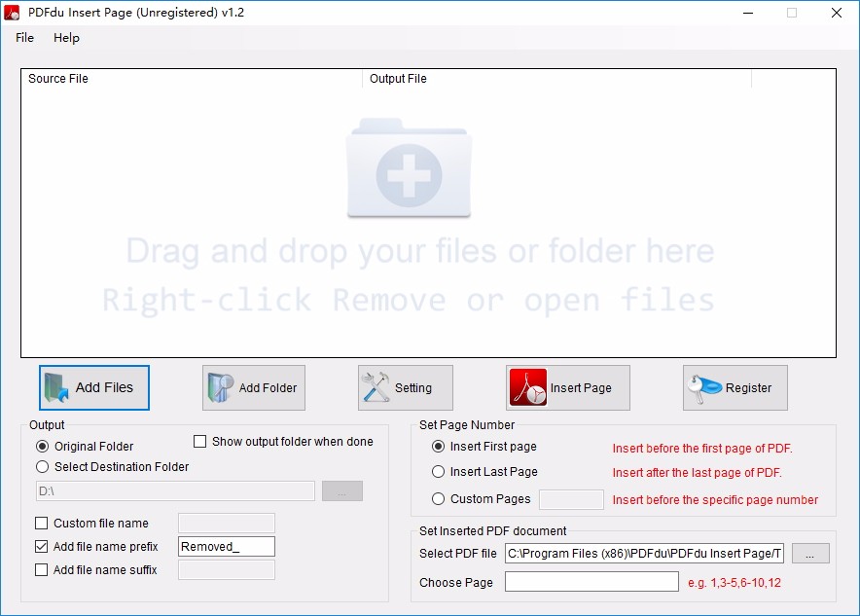Open the Help menu
860x616 pixels.
pyautogui.click(x=66, y=37)
